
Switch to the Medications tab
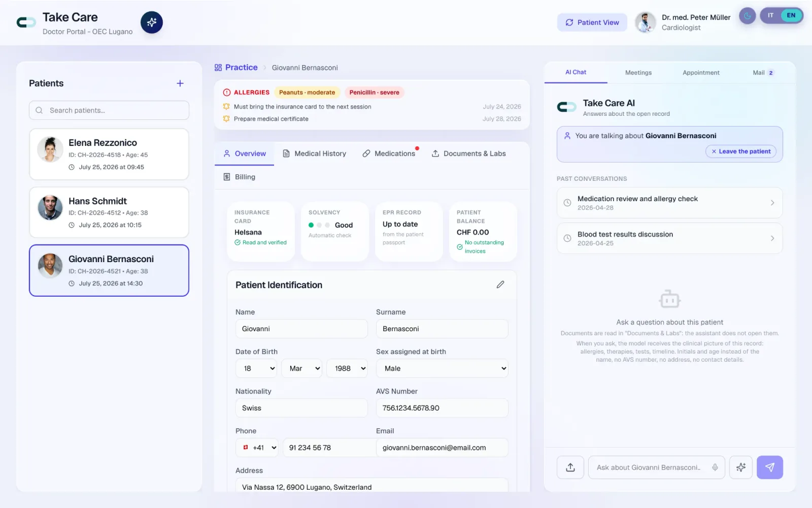(389, 153)
